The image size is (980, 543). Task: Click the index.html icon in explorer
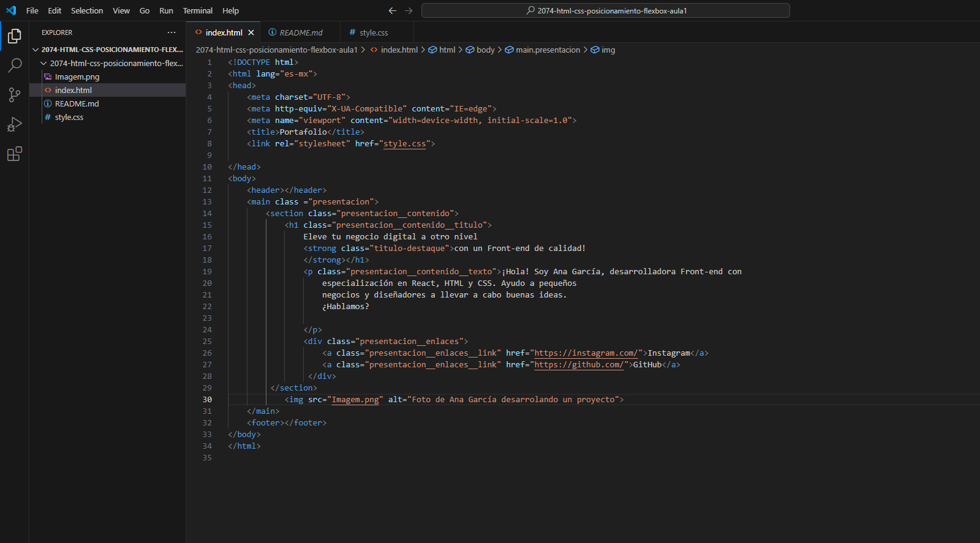pos(48,90)
